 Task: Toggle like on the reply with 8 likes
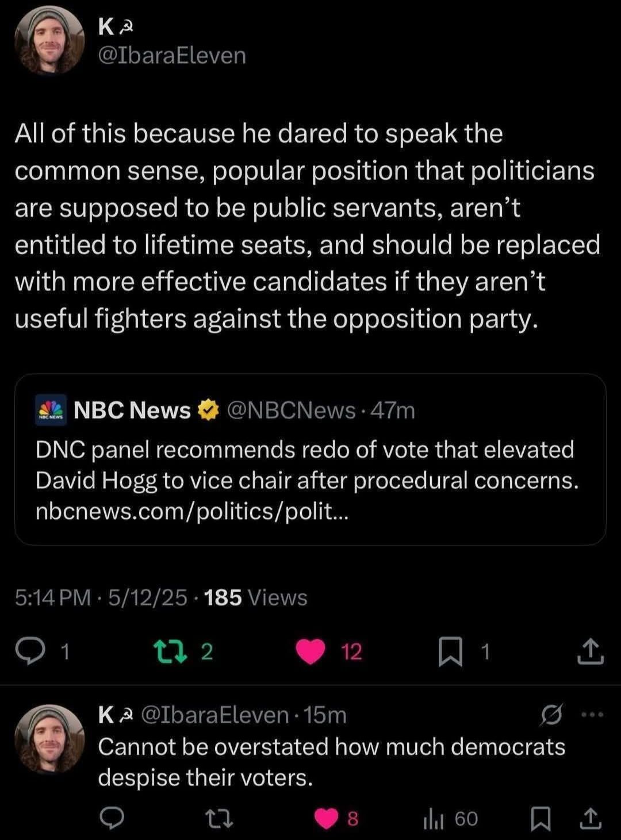pos(327,818)
